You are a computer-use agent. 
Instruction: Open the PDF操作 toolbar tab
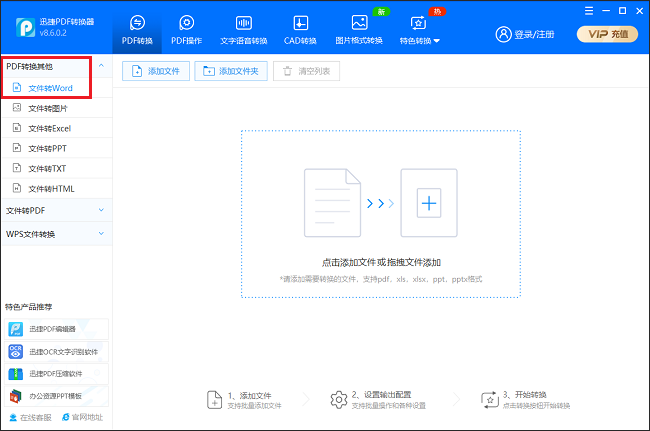click(185, 29)
